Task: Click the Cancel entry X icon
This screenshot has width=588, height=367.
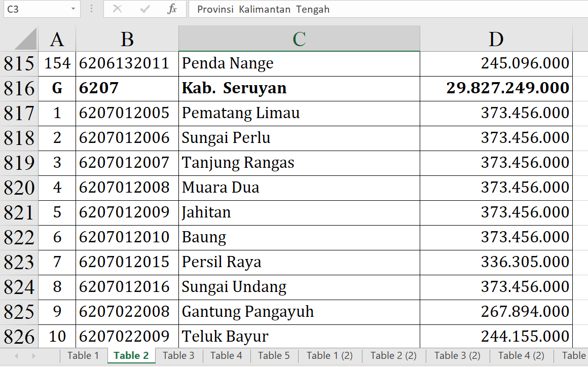Action: pyautogui.click(x=117, y=9)
